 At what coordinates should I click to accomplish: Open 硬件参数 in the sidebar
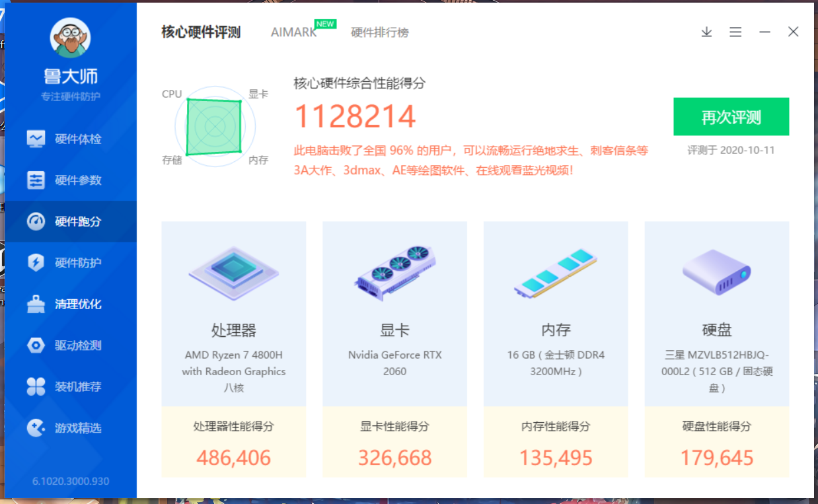click(x=71, y=180)
